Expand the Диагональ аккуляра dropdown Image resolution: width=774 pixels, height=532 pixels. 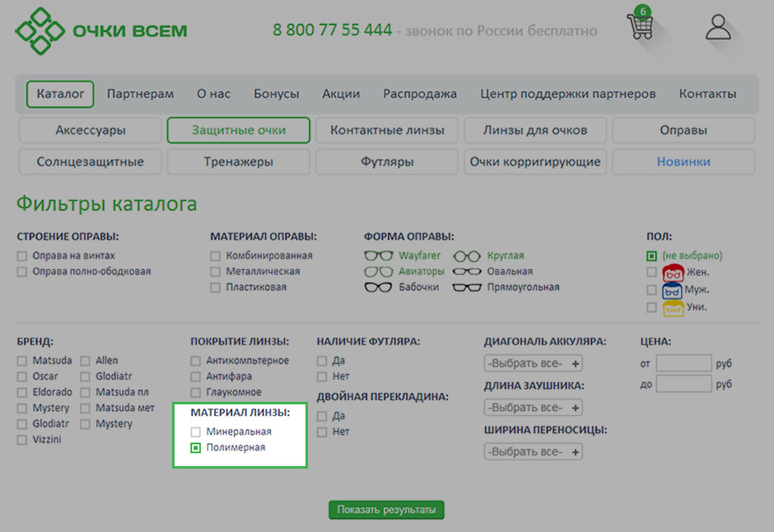click(x=533, y=363)
